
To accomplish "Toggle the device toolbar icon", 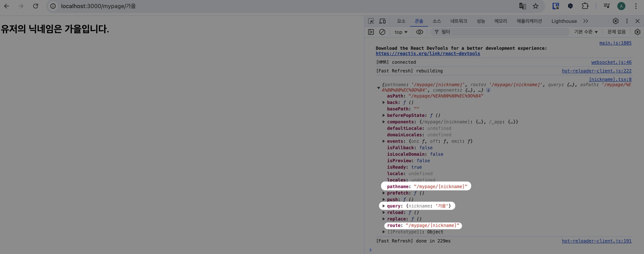I will 382,21.
